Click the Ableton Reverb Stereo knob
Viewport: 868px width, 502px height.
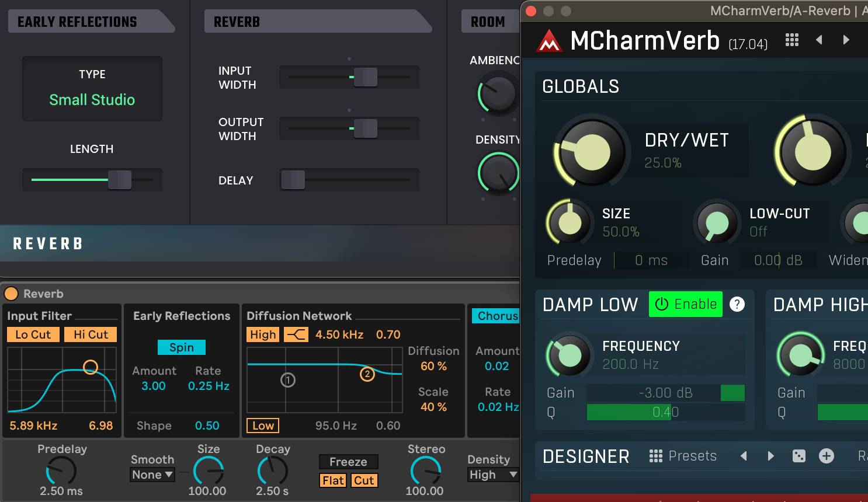tap(426, 470)
